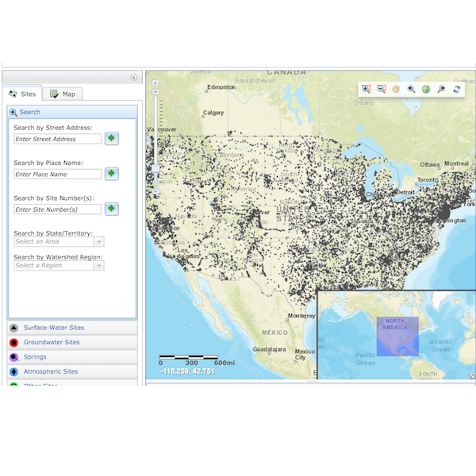This screenshot has height=476, width=476.
Task: Submit place name search with green arrow
Action: (112, 174)
